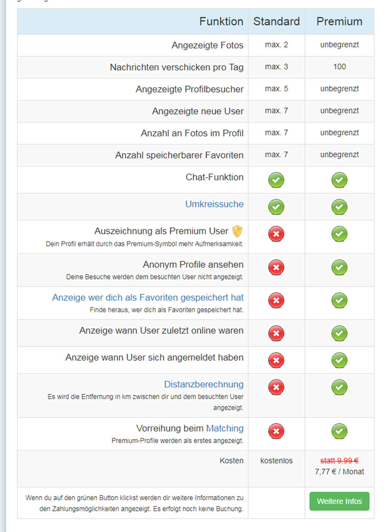Click the 'Premium' column header
This screenshot has width=392, height=532.
(339, 22)
